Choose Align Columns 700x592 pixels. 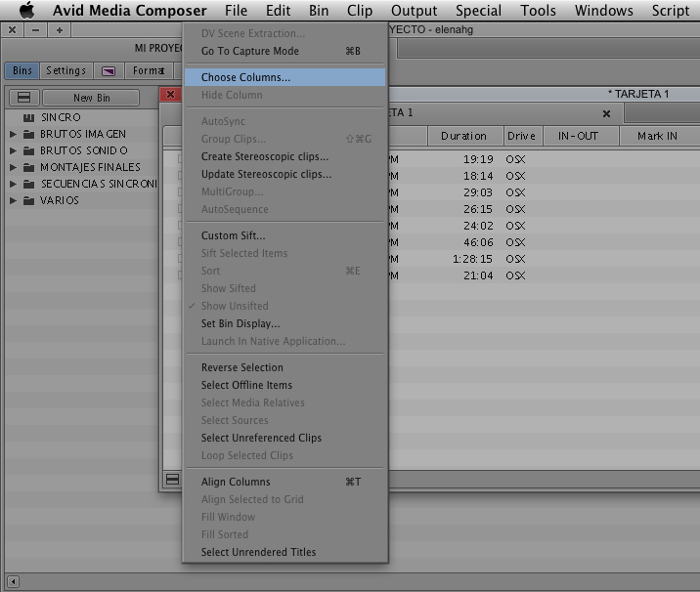pos(284,482)
